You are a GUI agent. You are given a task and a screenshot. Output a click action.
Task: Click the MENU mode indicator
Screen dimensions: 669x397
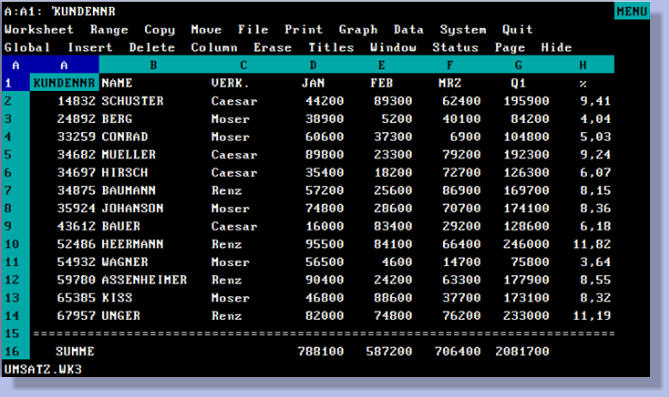[632, 11]
